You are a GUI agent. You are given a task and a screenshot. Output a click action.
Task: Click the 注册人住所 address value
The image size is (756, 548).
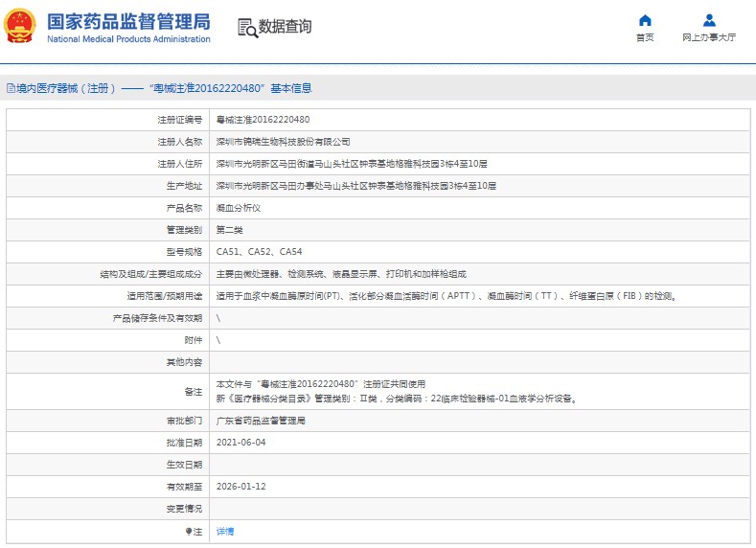point(352,164)
